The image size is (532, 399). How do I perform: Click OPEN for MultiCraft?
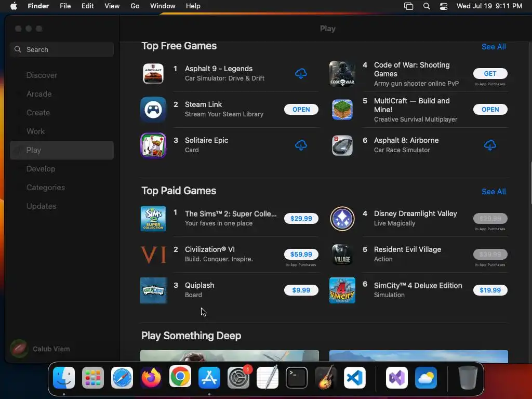490,109
